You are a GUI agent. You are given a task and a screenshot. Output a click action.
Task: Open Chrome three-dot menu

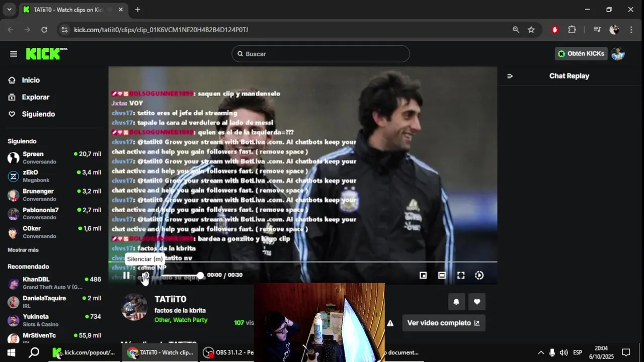(x=631, y=30)
